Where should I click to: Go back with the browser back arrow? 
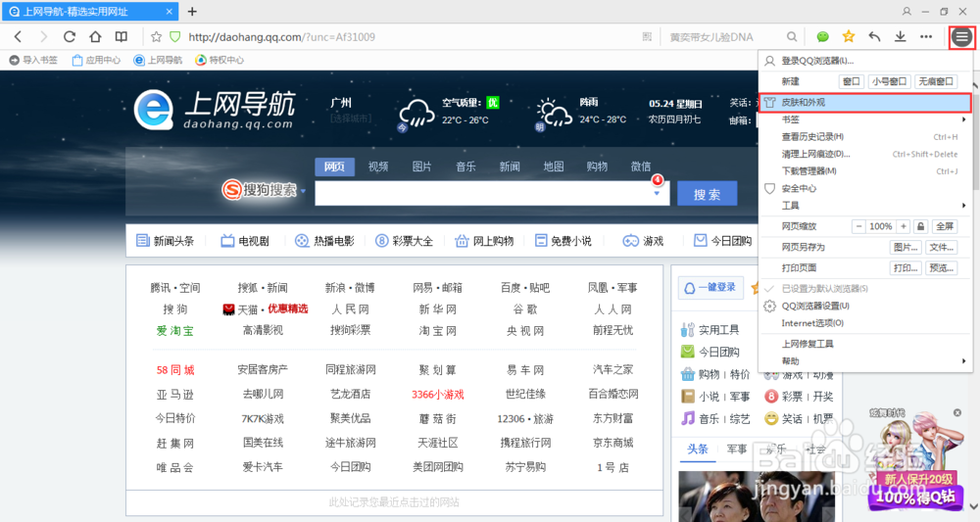tap(18, 37)
